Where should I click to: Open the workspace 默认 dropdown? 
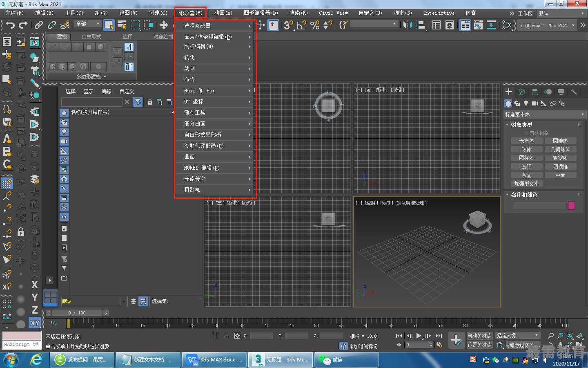point(561,13)
